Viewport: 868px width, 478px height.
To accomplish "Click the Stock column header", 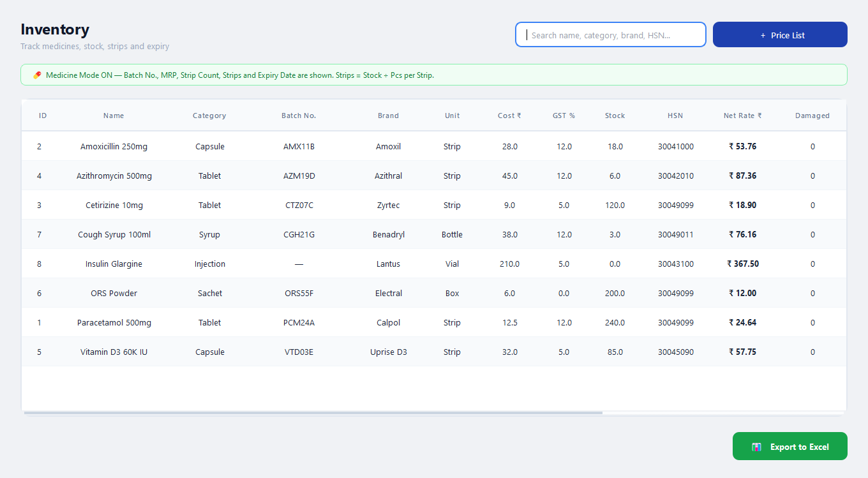I will (615, 116).
